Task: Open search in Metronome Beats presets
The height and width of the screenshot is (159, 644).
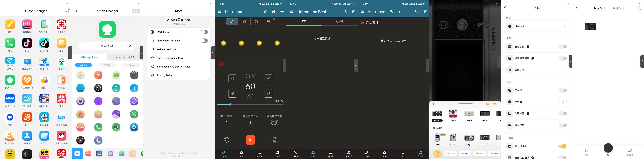Action: click(x=345, y=12)
